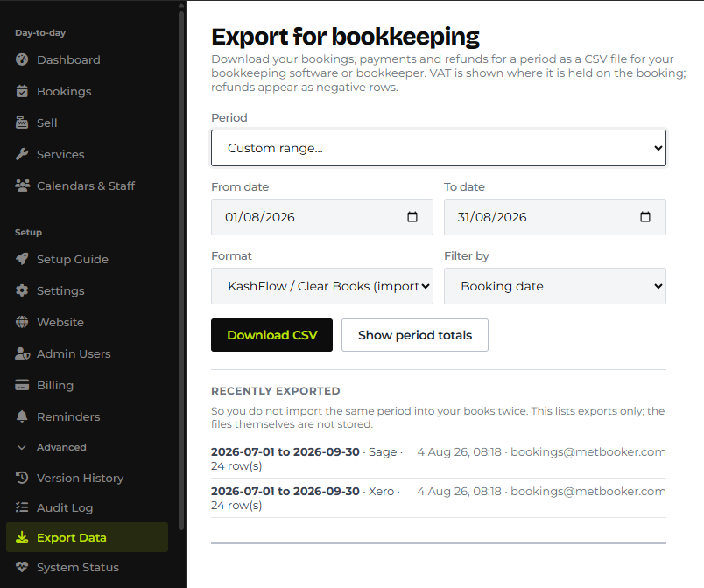The width and height of the screenshot is (704, 588).
Task: Select the Sage export row date range
Action: pos(285,451)
